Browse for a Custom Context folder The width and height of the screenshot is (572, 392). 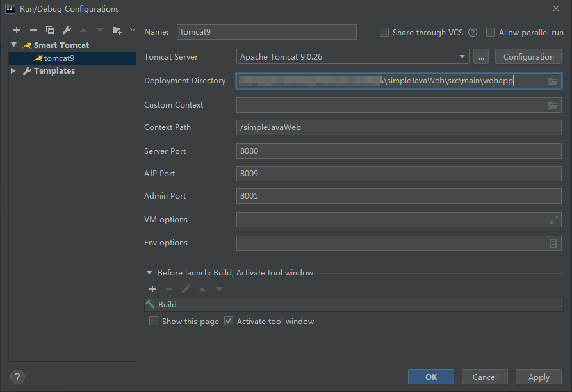click(x=552, y=104)
